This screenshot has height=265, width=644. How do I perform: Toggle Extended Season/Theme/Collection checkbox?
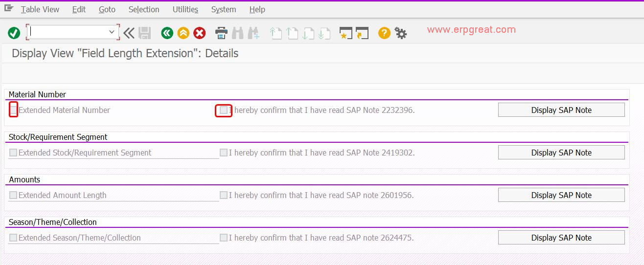[x=13, y=238]
